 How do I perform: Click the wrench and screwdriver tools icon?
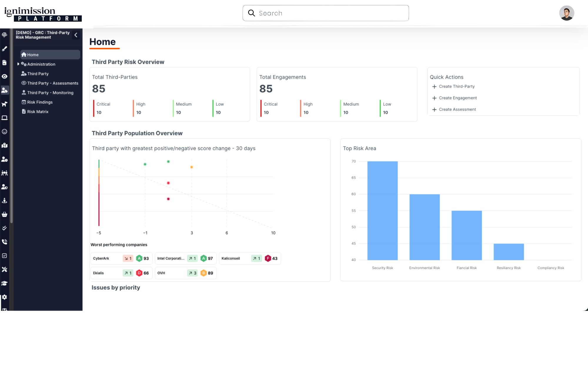pyautogui.click(x=4, y=269)
